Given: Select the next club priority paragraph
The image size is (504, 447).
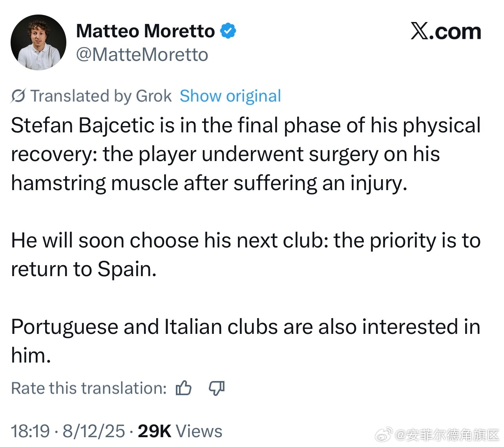Looking at the screenshot, I should 246,255.
